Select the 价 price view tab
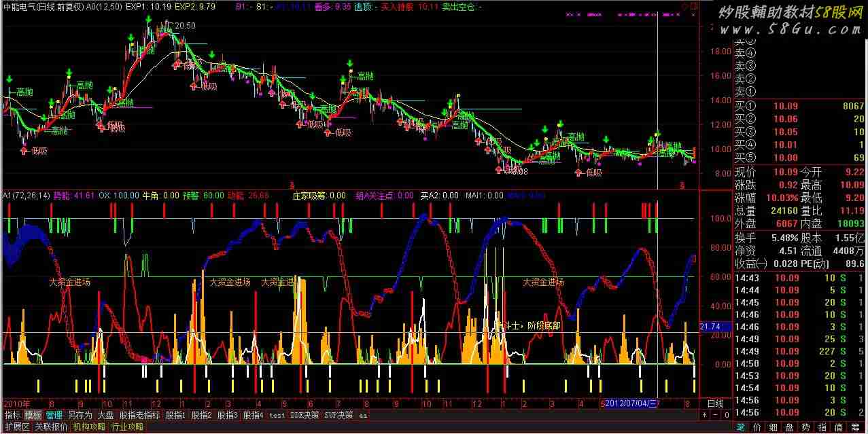 (x=758, y=427)
